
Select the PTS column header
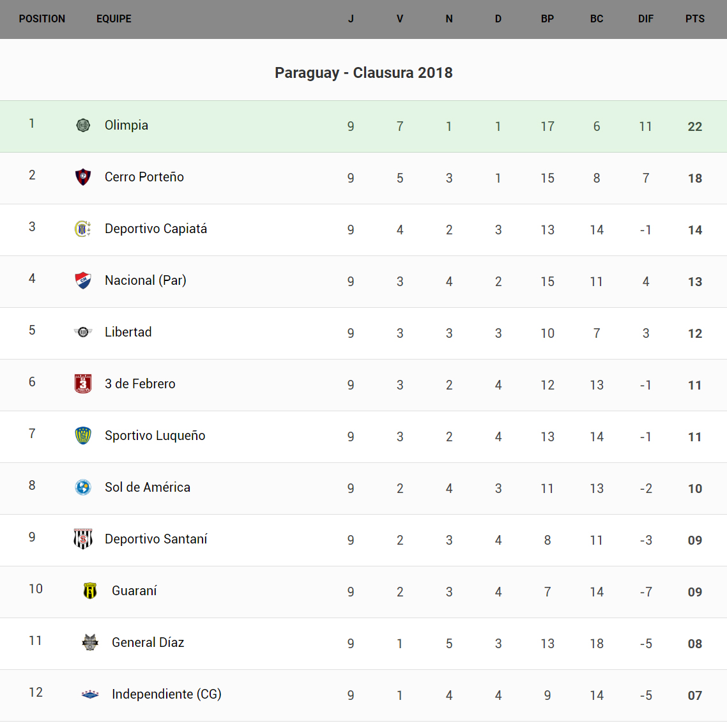pos(694,19)
